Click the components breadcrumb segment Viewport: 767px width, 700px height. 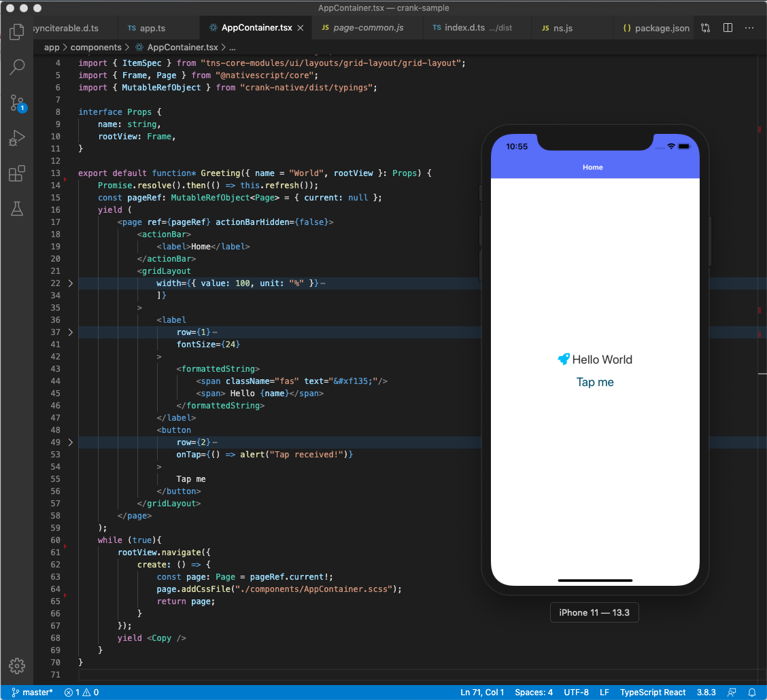click(96, 48)
